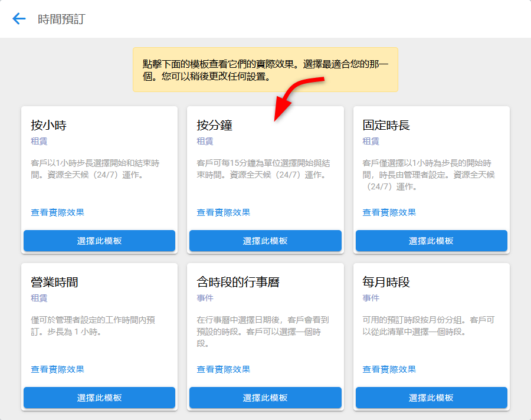This screenshot has width=531, height=420.
Task: Click the 含時段的行事曆 card title
Action: tap(238, 283)
